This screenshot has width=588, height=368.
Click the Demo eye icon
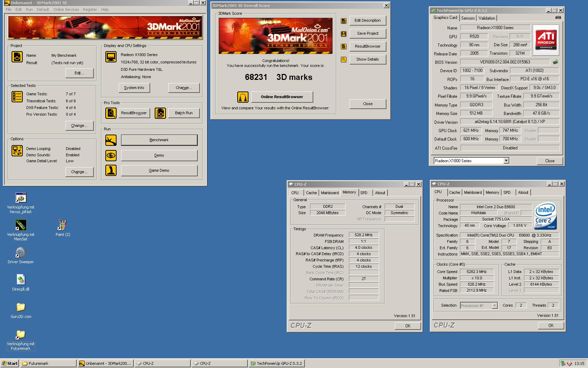pos(111,155)
